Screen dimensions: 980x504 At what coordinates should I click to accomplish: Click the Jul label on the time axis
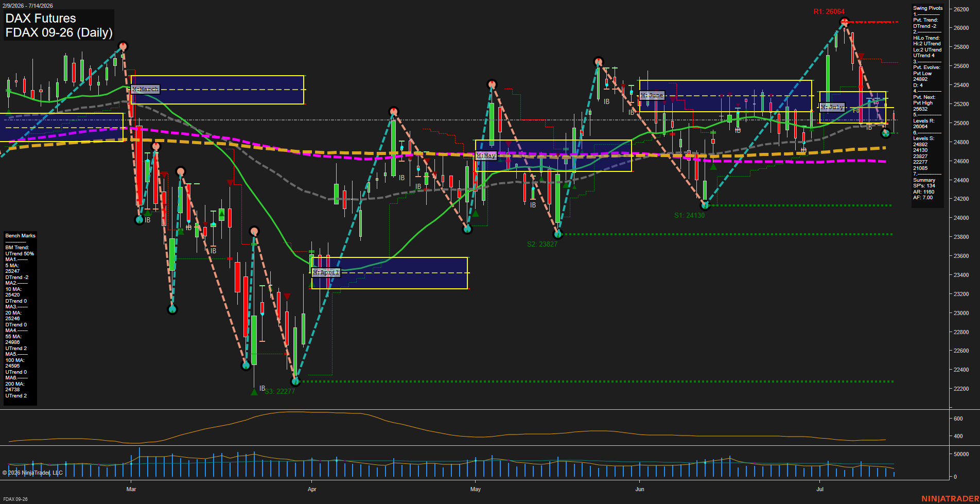click(x=820, y=489)
